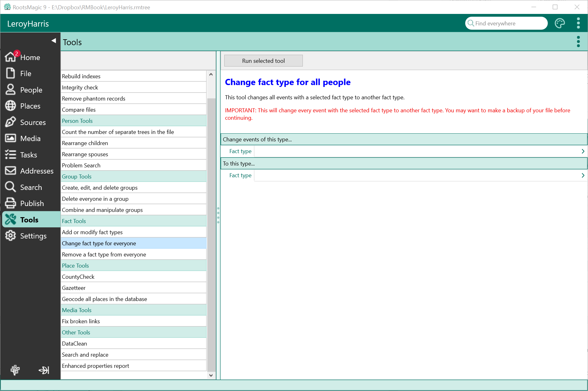Viewport: 588px width, 391px height.
Task: Collapse the sidebar with the arrow
Action: [x=54, y=41]
